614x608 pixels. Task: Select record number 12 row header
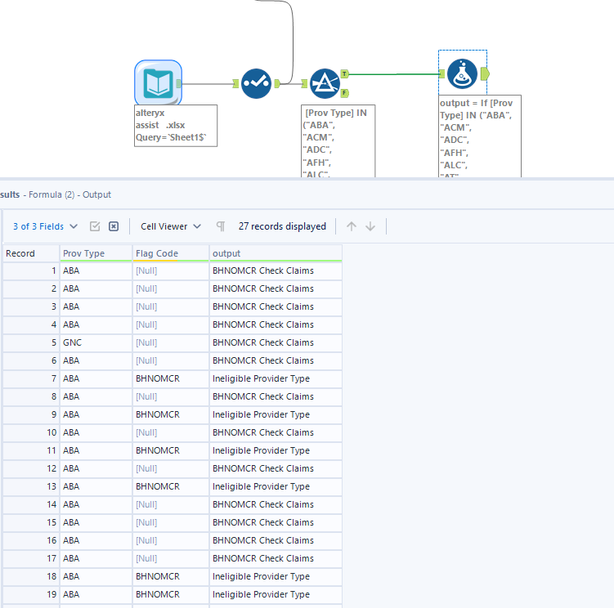31,469
